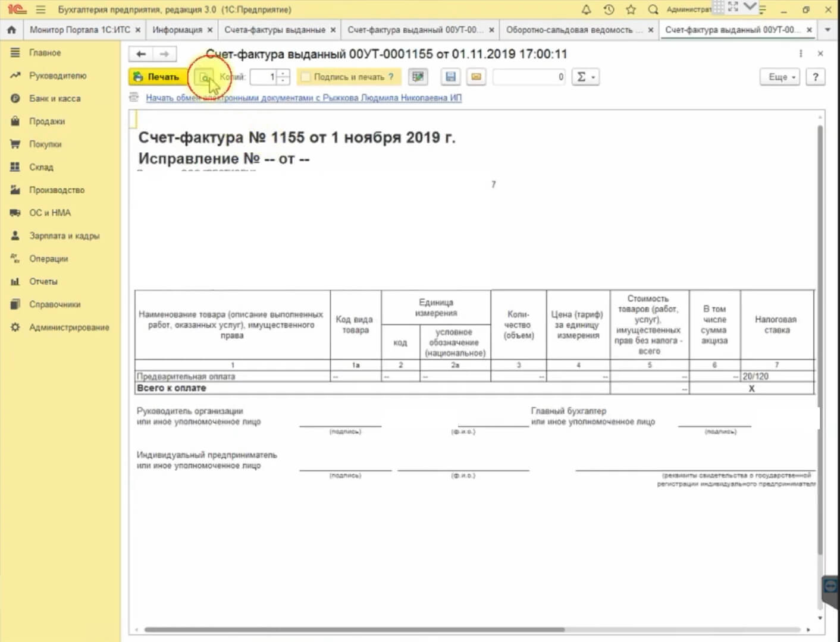Image resolution: width=840 pixels, height=642 pixels.
Task: Open the Еще dropdown menu
Action: tap(780, 77)
